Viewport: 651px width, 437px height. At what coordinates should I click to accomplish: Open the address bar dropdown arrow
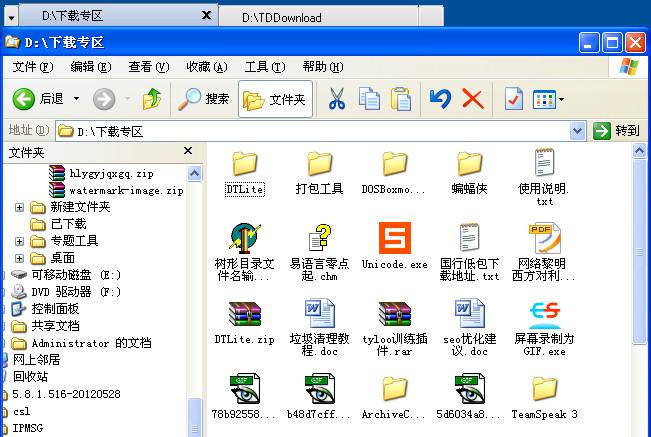[577, 131]
